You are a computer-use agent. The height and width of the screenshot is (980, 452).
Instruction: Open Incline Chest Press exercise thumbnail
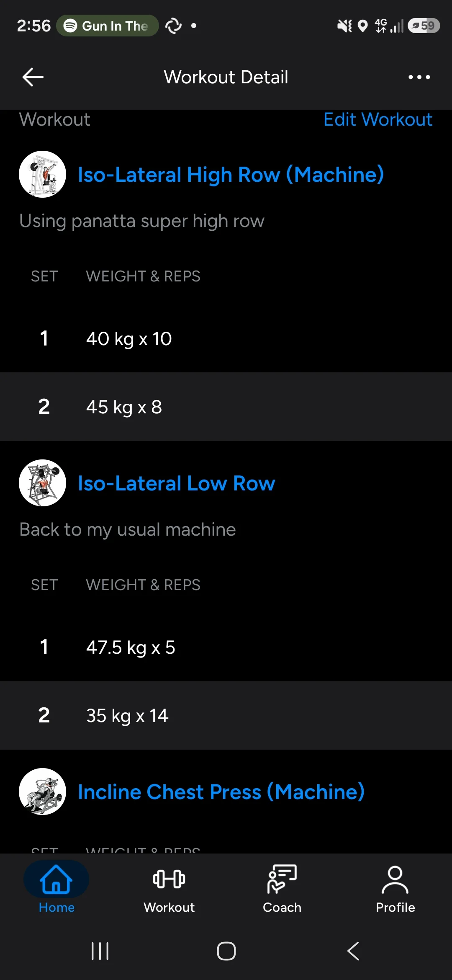tap(42, 792)
